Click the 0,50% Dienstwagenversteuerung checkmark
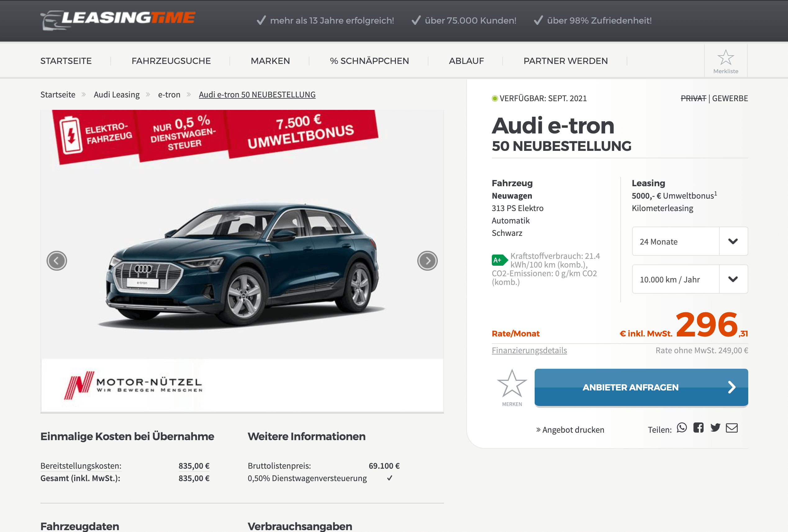788x532 pixels. pyautogui.click(x=390, y=478)
